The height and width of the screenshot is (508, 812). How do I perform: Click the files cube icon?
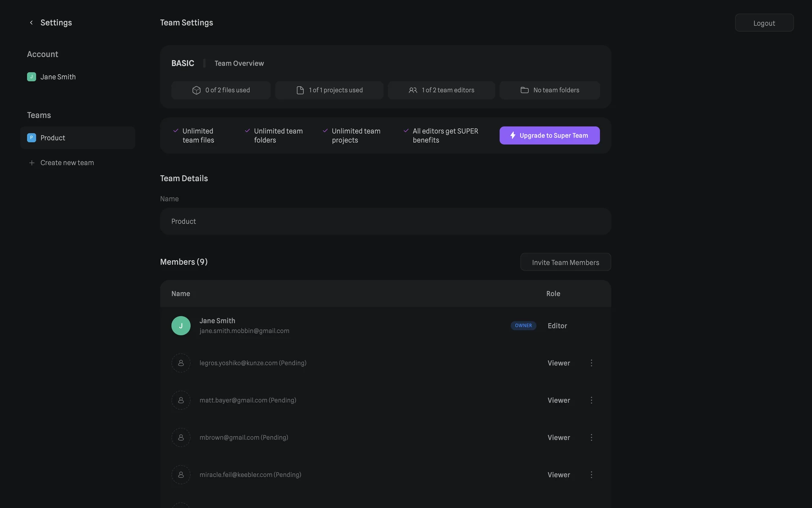pyautogui.click(x=196, y=90)
